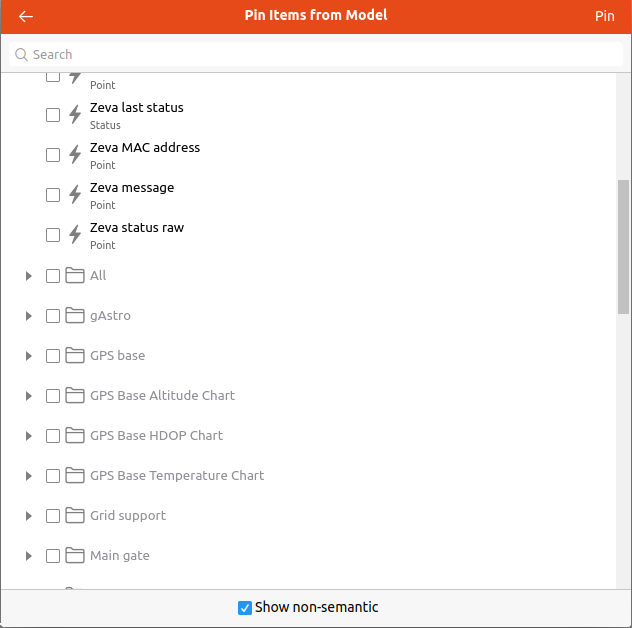Click the lightning icon beside Zeva last status
This screenshot has height=628, width=632.
(x=75, y=115)
